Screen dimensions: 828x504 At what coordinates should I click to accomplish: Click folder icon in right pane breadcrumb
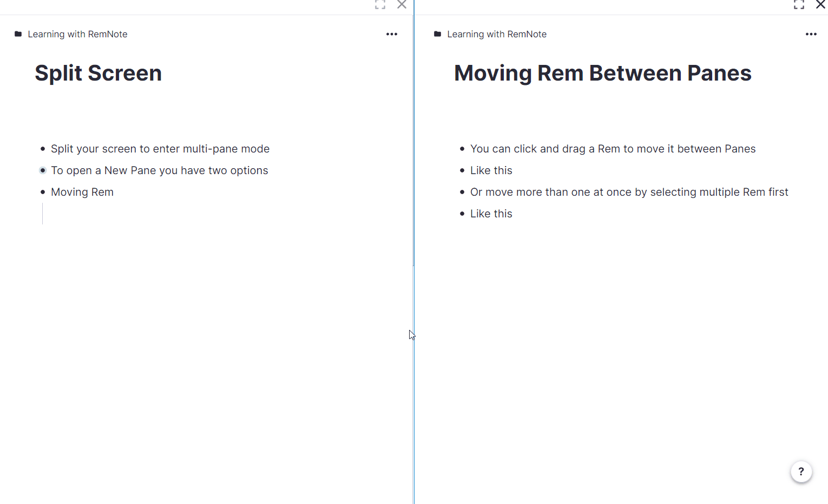coord(438,34)
